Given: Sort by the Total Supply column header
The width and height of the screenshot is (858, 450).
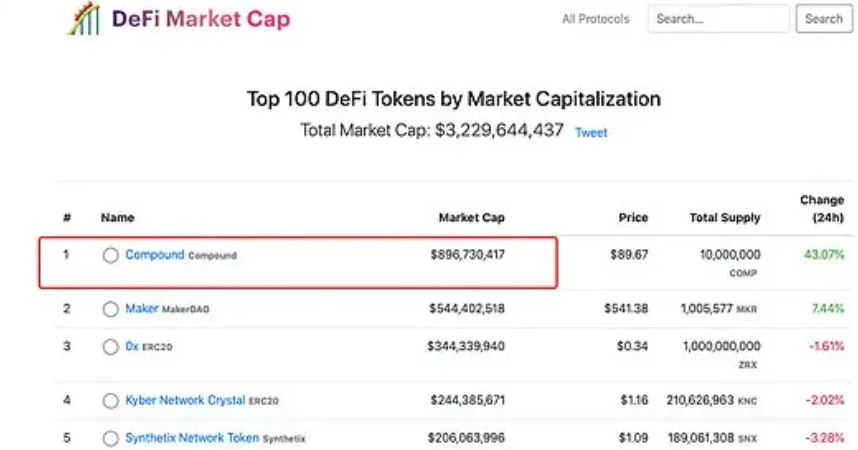Looking at the screenshot, I should (x=725, y=218).
